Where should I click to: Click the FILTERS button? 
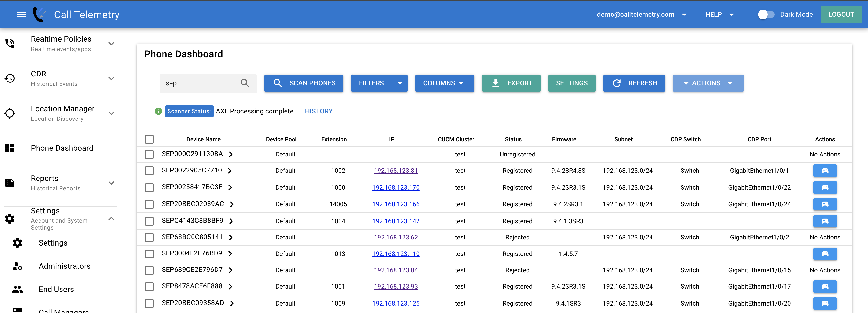371,83
